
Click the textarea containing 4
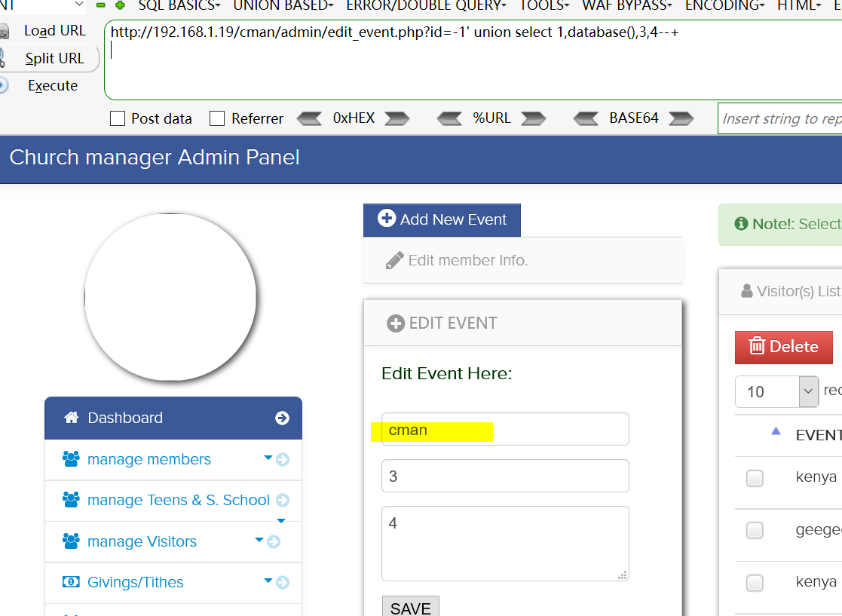click(x=505, y=544)
